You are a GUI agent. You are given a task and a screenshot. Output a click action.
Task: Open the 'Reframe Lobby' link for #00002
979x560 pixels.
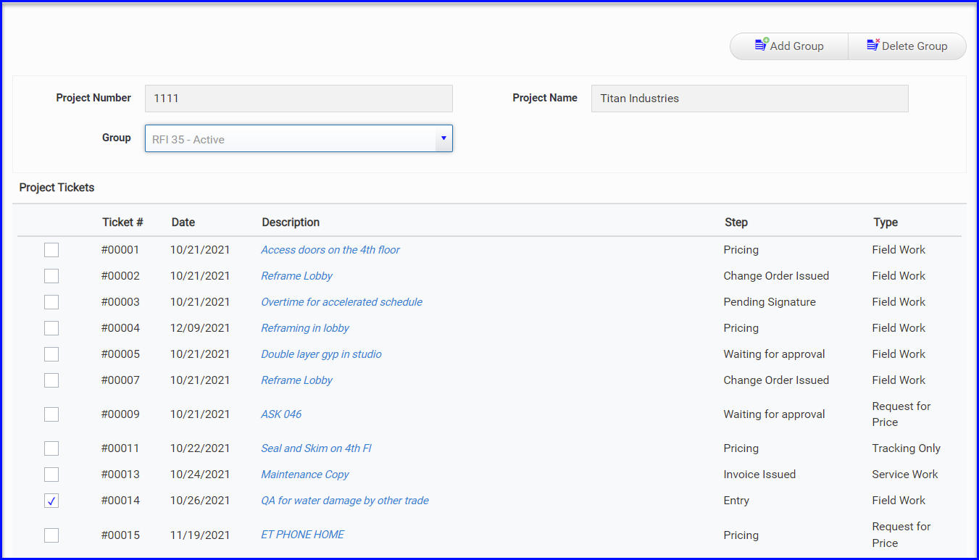297,276
